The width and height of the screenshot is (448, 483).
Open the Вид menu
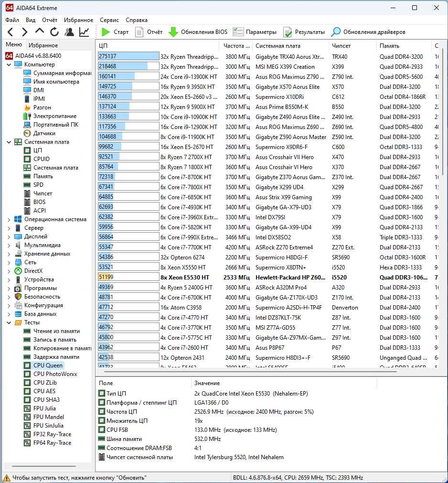point(31,20)
